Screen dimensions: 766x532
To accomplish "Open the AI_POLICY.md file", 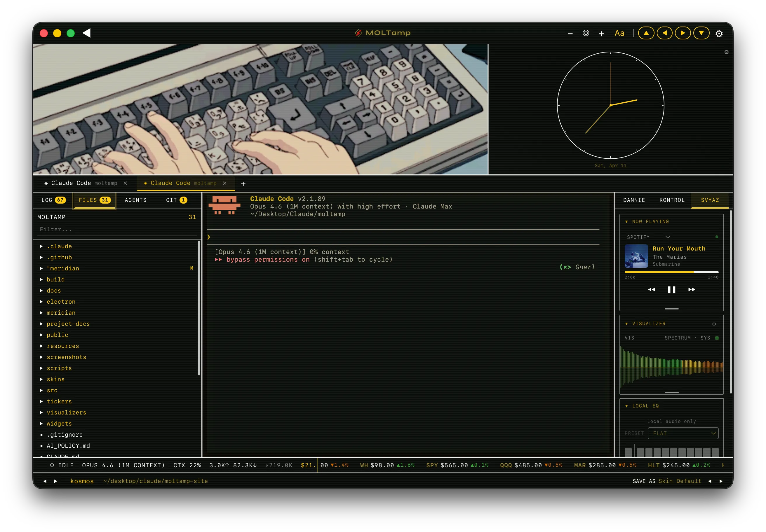I will [x=117, y=446].
